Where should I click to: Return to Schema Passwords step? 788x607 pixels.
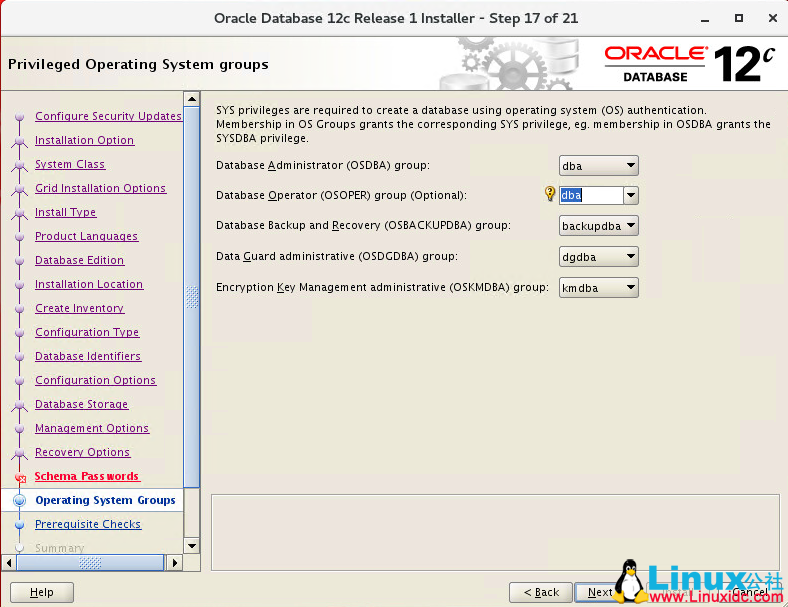tap(87, 476)
